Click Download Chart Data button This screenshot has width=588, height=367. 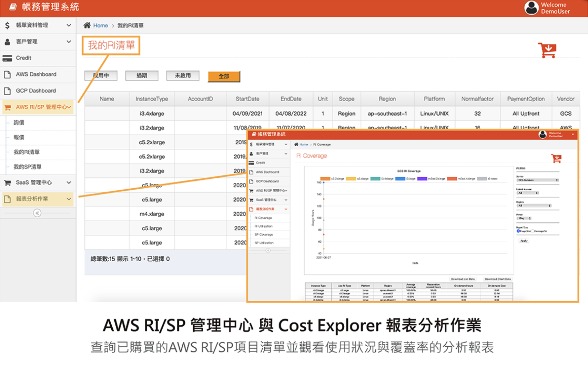tap(498, 279)
